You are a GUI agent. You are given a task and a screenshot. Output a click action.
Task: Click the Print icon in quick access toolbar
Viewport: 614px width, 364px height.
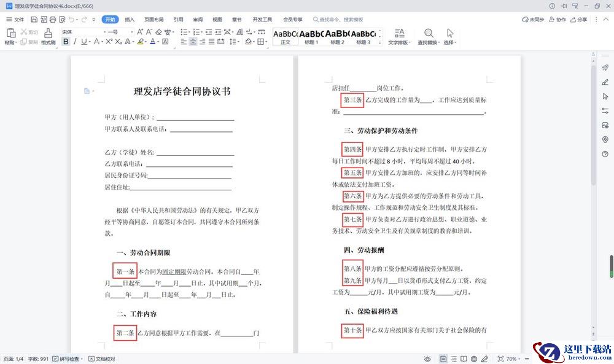pos(53,20)
